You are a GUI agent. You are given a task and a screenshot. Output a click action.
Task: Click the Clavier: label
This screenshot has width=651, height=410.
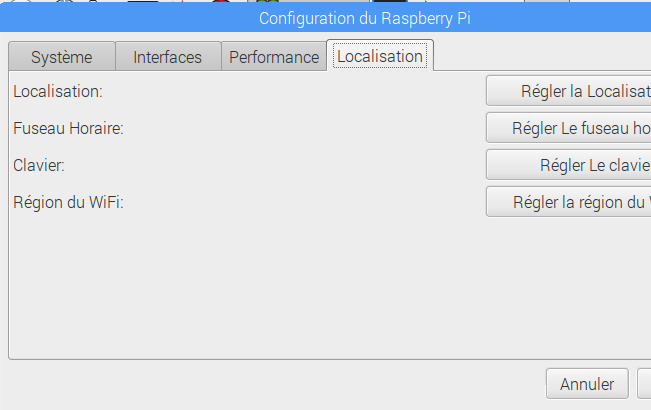coord(39,165)
